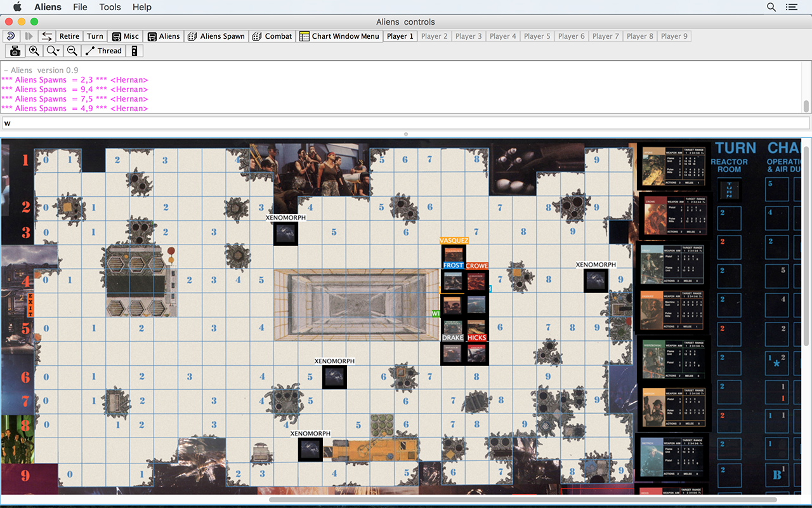The image size is (812, 508).
Task: Click the zoom in magnifier icon
Action: [34, 51]
